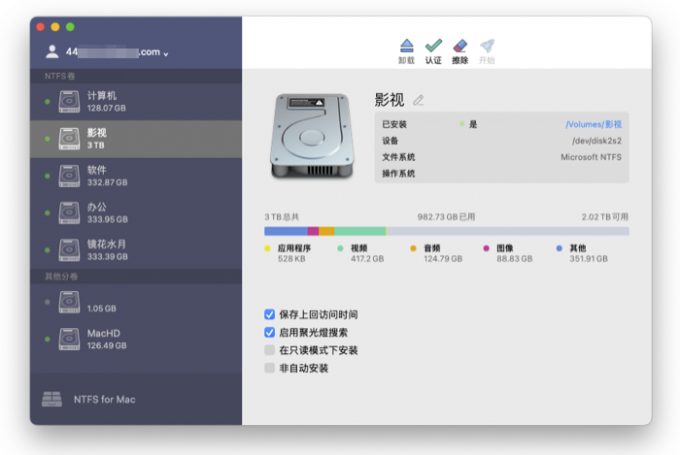Click the 应用程序 528 KB legend entry
Screen dimensions: 680x455
[x=288, y=253]
